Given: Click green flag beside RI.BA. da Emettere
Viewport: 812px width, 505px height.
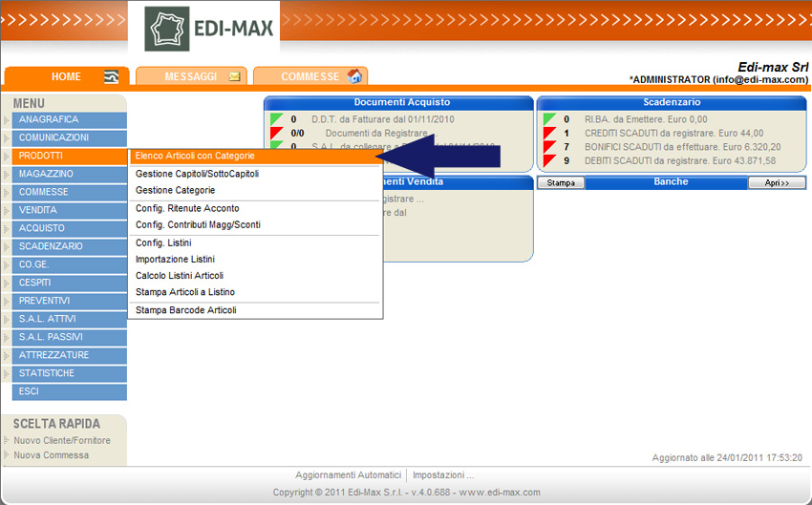Looking at the screenshot, I should pos(549,119).
